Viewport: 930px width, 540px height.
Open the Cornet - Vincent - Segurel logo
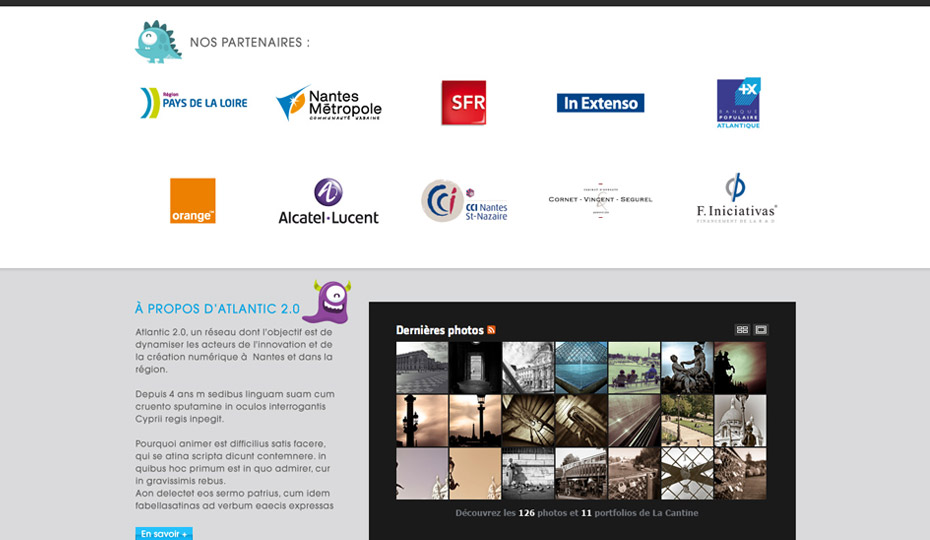(x=600, y=200)
